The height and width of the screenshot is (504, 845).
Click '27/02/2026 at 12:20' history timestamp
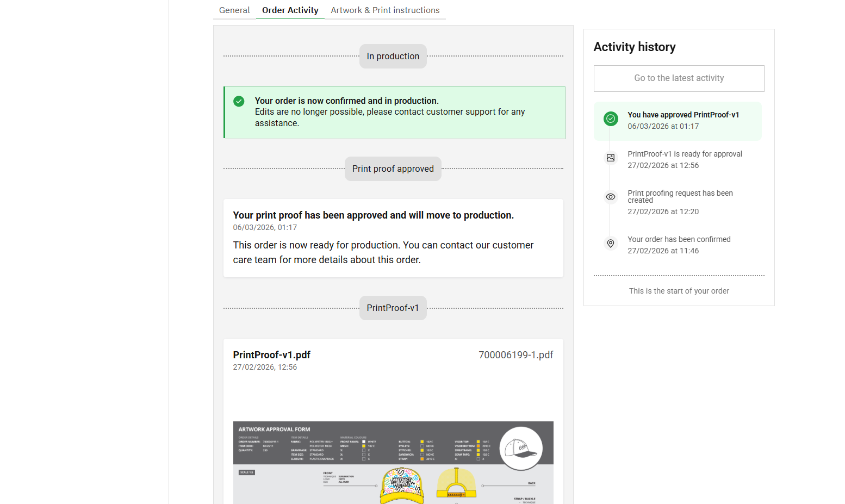point(663,212)
